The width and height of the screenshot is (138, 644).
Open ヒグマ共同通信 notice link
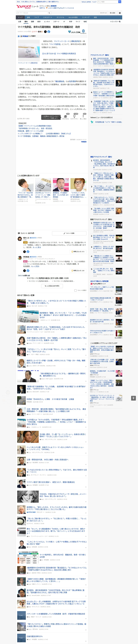[x=108, y=122]
